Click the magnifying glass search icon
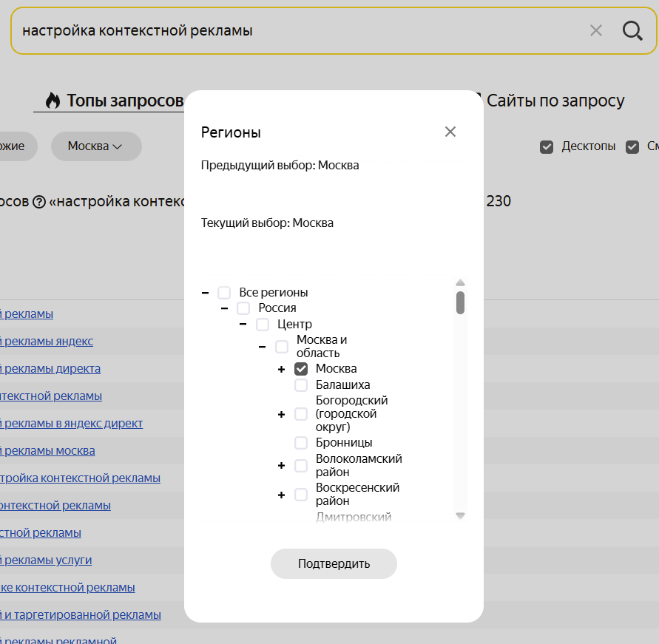 coord(632,30)
